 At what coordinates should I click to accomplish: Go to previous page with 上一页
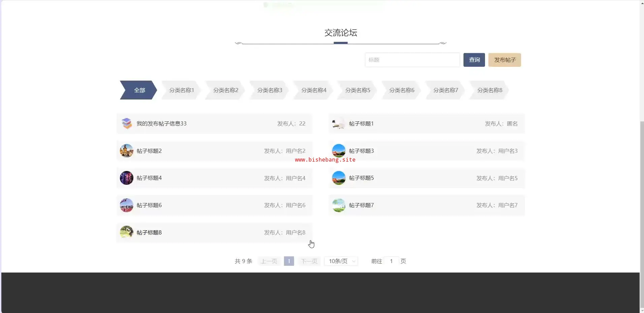click(269, 261)
